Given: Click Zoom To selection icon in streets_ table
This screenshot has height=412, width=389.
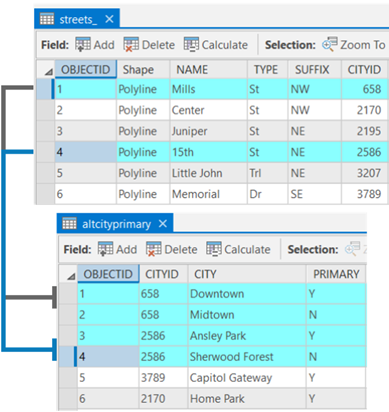Looking at the screenshot, I should pyautogui.click(x=330, y=44).
